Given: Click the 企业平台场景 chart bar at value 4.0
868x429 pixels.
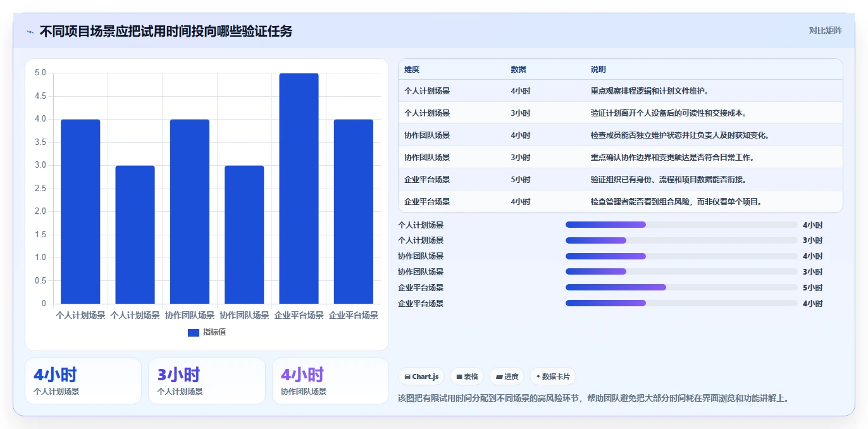Looking at the screenshot, I should [x=354, y=211].
